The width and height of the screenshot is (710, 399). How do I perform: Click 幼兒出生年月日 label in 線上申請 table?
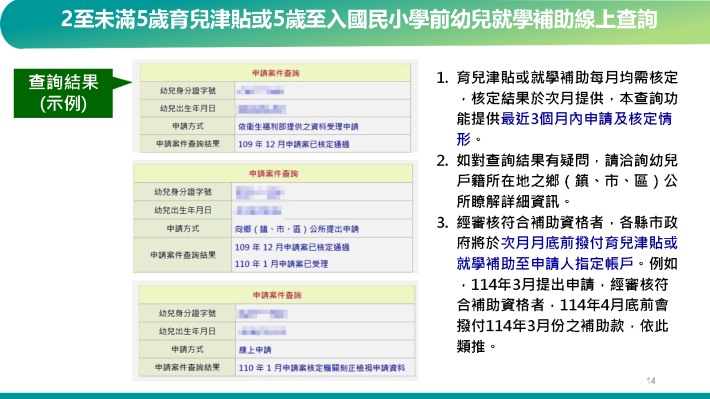coord(187,331)
